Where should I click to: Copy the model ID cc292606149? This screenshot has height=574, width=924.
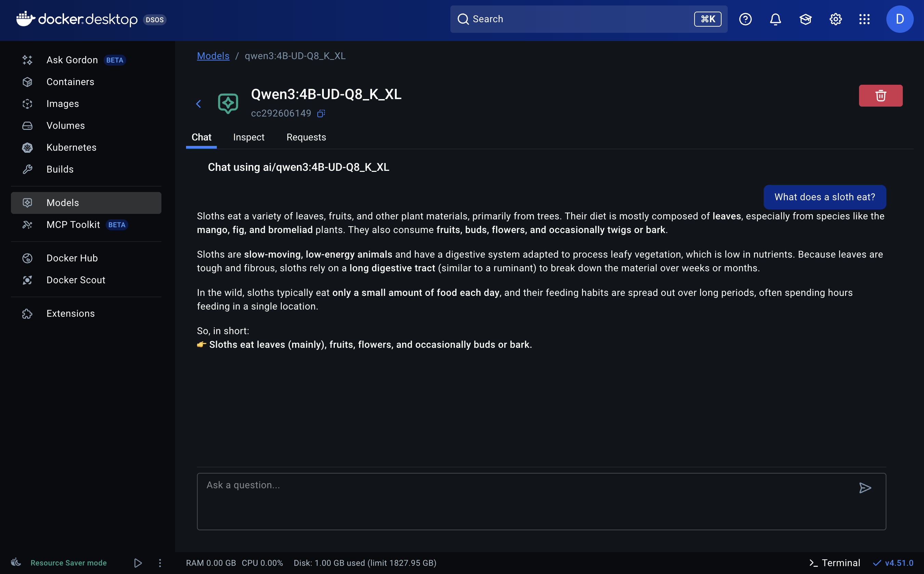pos(321,113)
